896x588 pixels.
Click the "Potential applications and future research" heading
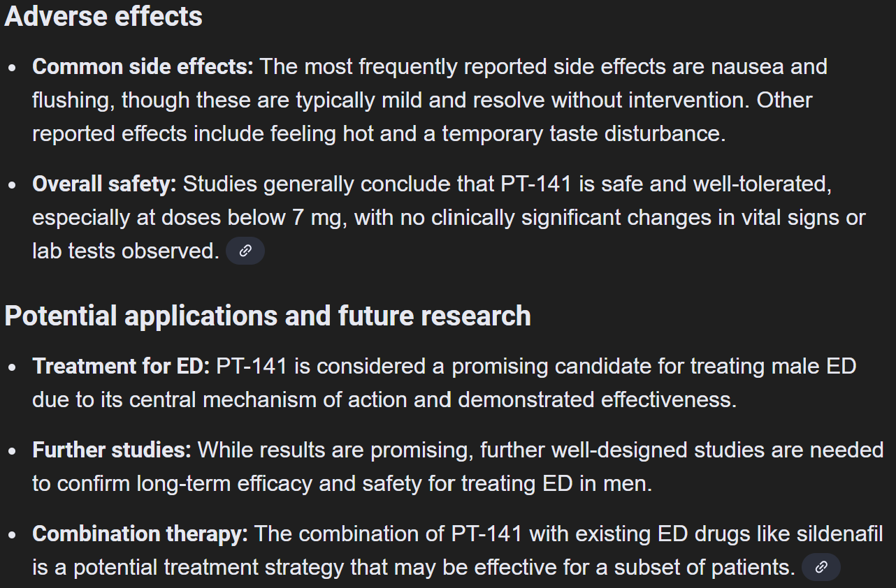[268, 316]
